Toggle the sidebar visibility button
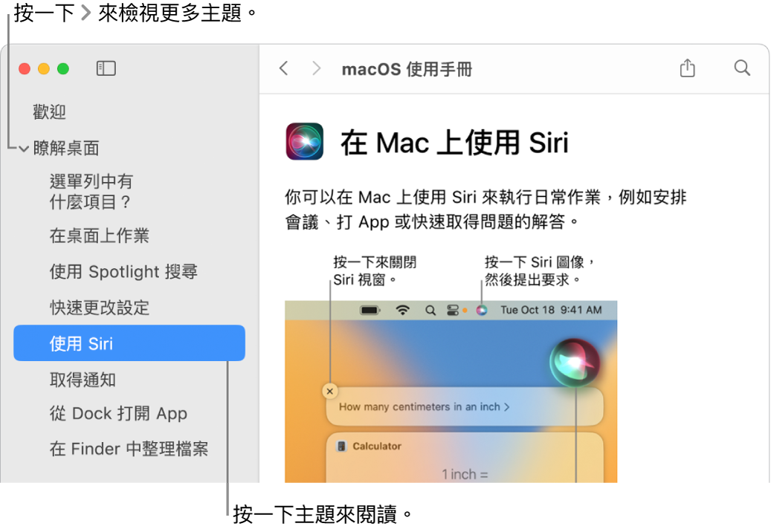 click(106, 68)
